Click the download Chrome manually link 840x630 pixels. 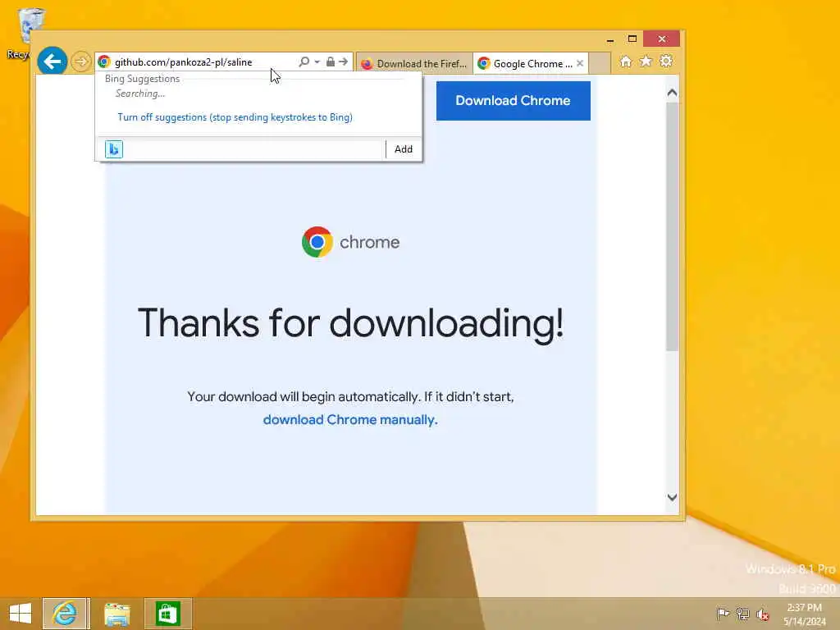[350, 419]
